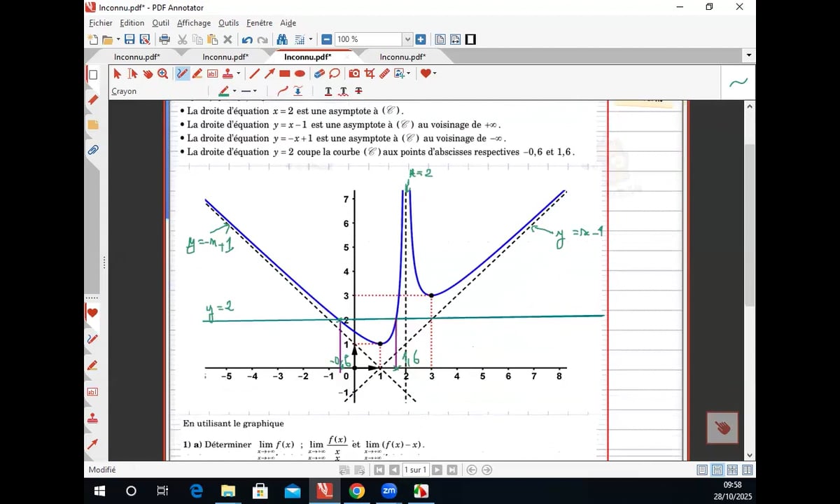
Task: Create a new document with the New icon
Action: click(x=93, y=40)
